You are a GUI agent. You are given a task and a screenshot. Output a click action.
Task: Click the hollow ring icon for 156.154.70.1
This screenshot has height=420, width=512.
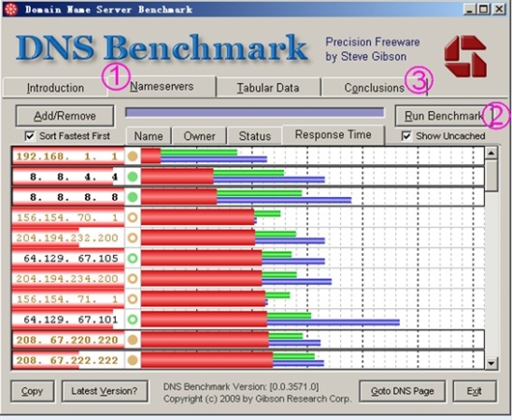coord(132,217)
